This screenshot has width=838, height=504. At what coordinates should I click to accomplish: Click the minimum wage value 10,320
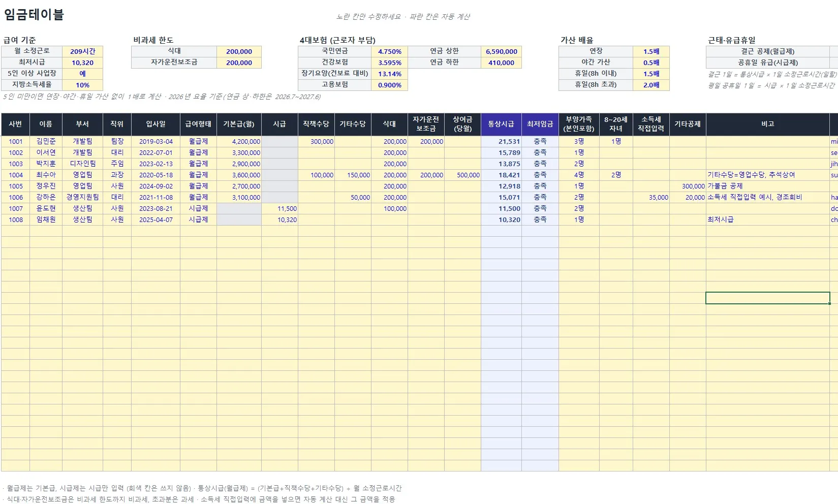82,62
